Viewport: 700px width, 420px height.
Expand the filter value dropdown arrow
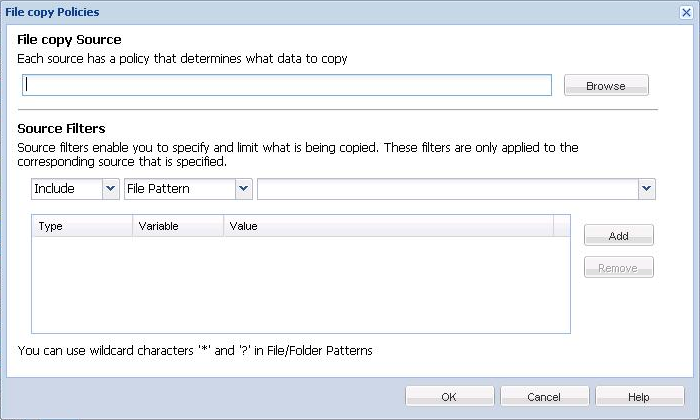(x=646, y=188)
